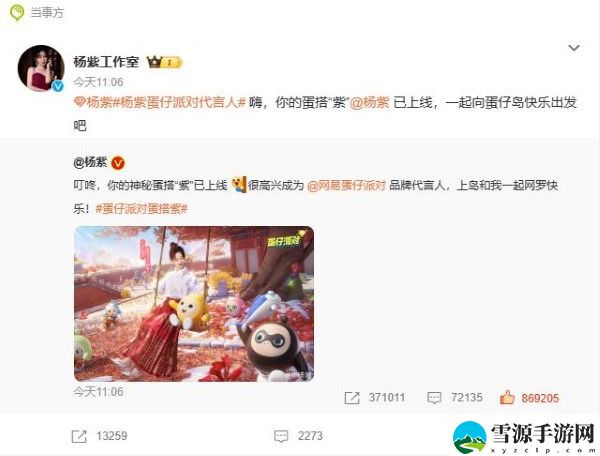This screenshot has width=600, height=456.
Task: Open the quoted @杨紫 author name
Action: [x=90, y=163]
